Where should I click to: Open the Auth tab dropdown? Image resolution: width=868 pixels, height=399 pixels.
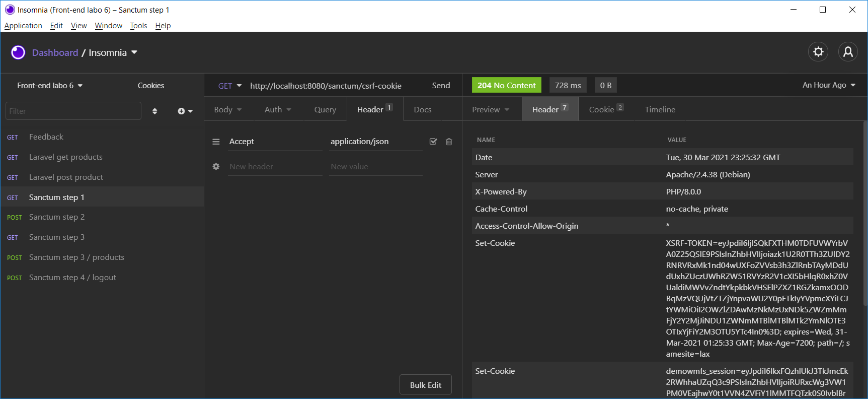(x=278, y=109)
